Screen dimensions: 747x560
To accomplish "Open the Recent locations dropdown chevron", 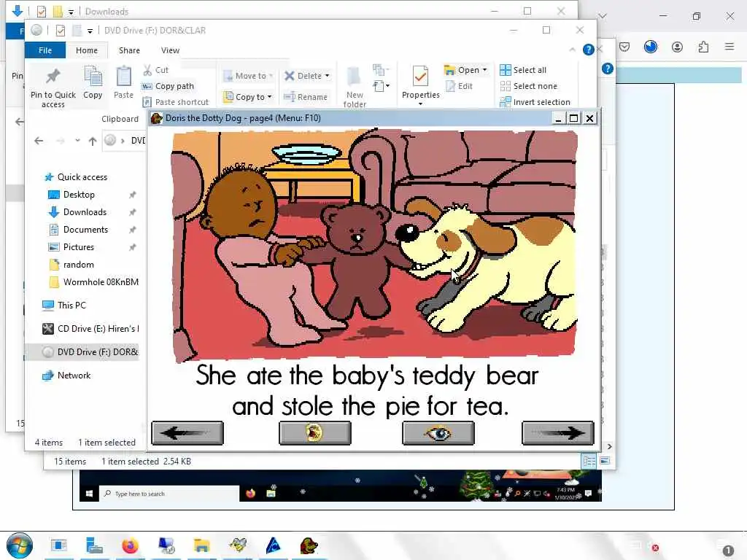I will coord(77,141).
